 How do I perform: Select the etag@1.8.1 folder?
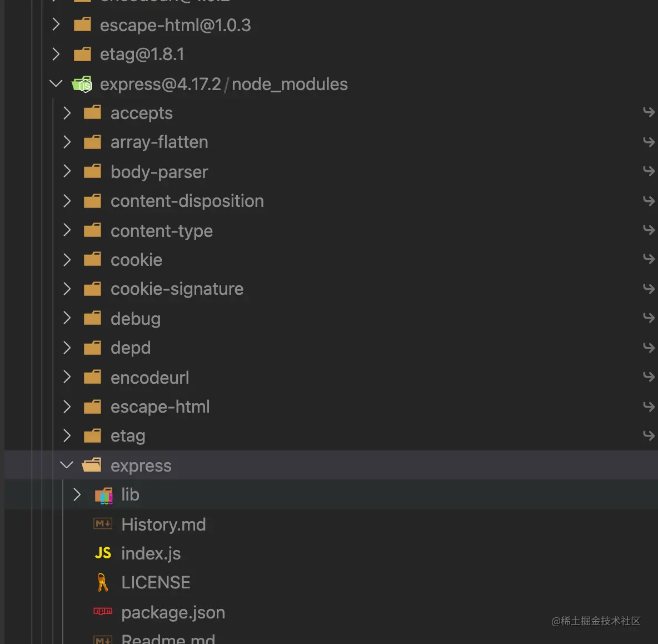[142, 54]
